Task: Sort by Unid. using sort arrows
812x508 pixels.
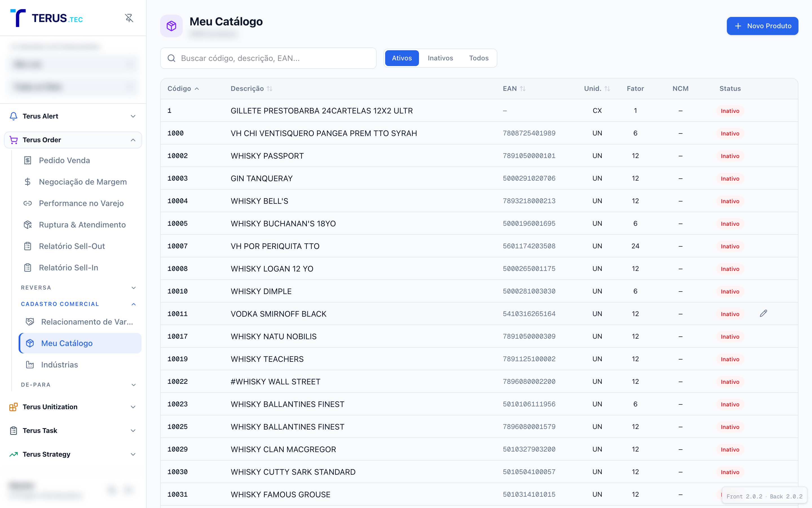Action: pos(607,89)
